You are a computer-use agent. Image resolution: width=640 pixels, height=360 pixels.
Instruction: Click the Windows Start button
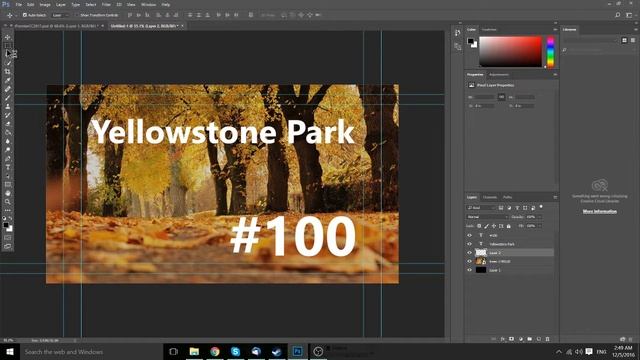[x=10, y=351]
